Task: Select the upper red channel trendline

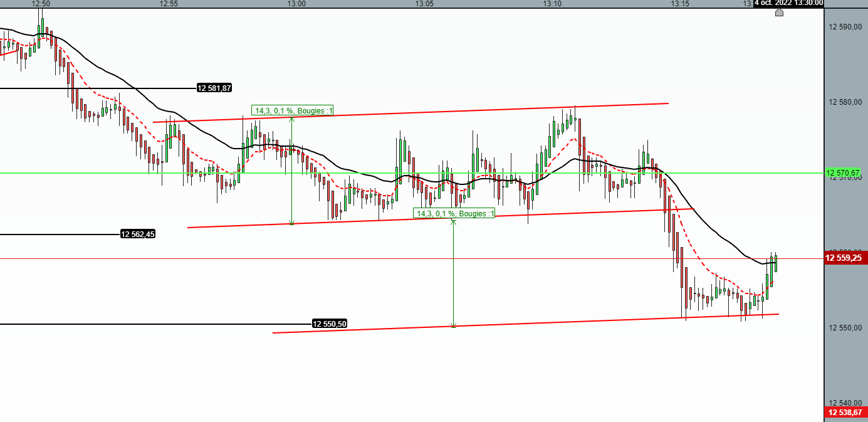Action: pyautogui.click(x=410, y=112)
